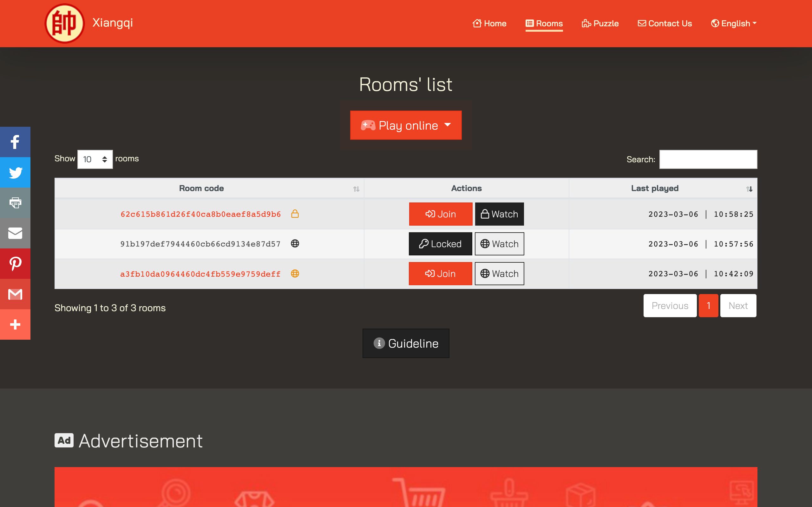The image size is (812, 507).
Task: Open Contact Us in navigation
Action: point(665,23)
